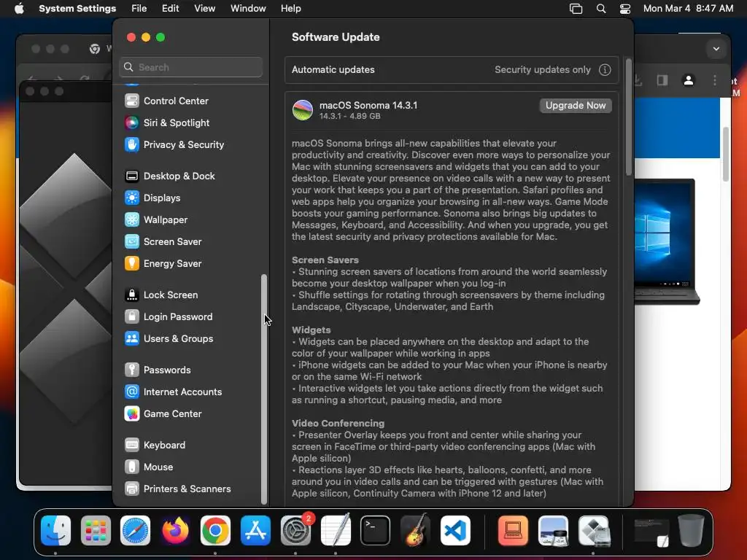Toggle Chrome side panel icon
747x560 pixels.
[x=662, y=80]
